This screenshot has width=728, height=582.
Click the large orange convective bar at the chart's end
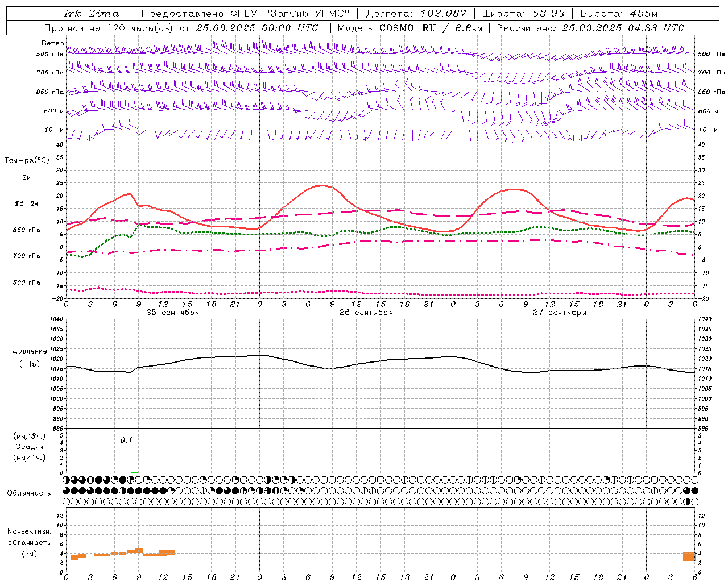coord(689,556)
